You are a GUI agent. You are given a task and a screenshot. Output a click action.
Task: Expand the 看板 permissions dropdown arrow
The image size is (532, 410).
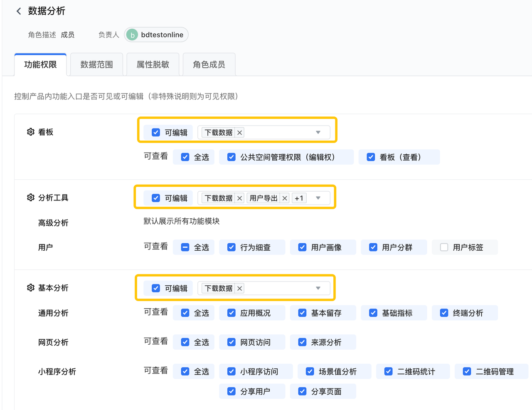318,133
